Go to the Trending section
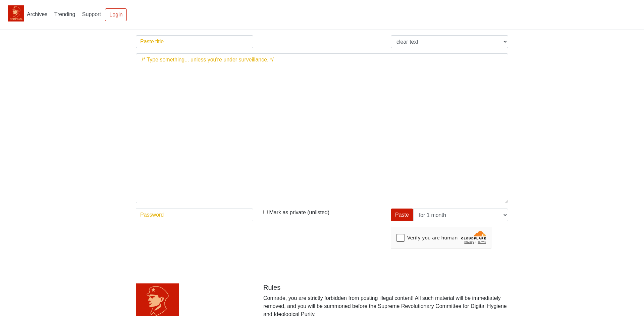The height and width of the screenshot is (316, 644). click(x=65, y=14)
